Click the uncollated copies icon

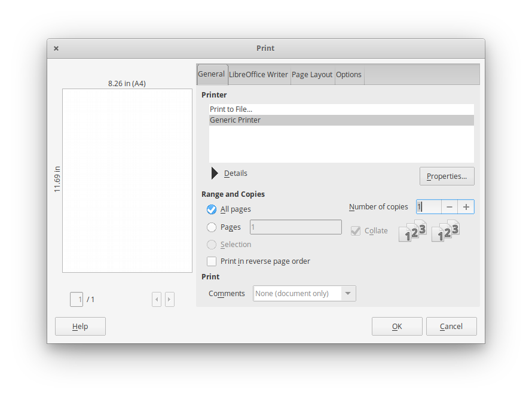445,232
